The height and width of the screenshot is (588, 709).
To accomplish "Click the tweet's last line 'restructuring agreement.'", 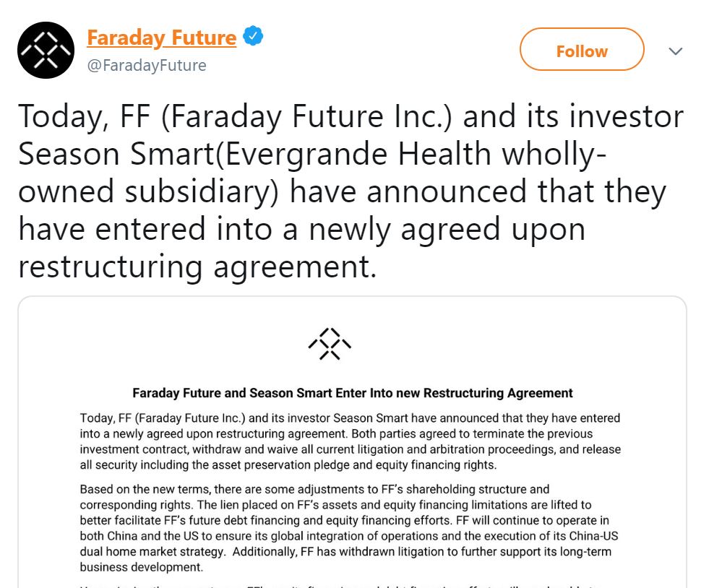I will 197,267.
